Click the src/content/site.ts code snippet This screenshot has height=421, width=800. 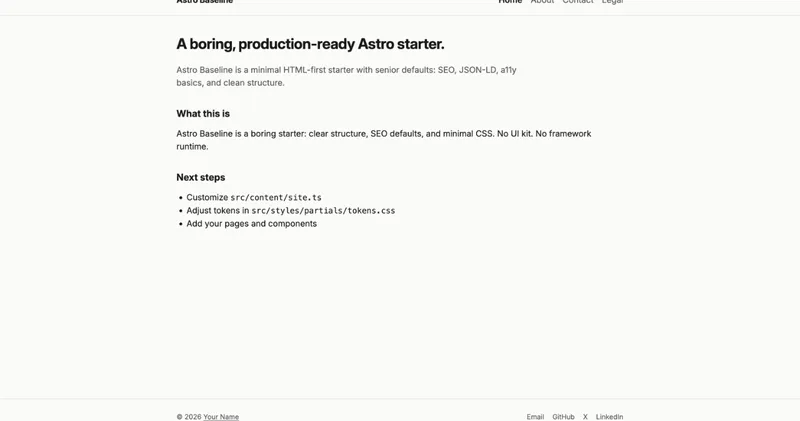pyautogui.click(x=276, y=197)
